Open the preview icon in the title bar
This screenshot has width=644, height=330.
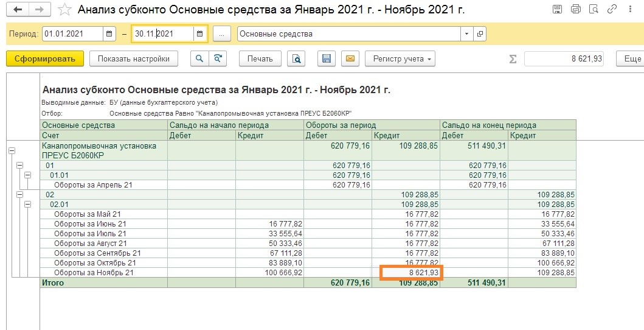(594, 9)
